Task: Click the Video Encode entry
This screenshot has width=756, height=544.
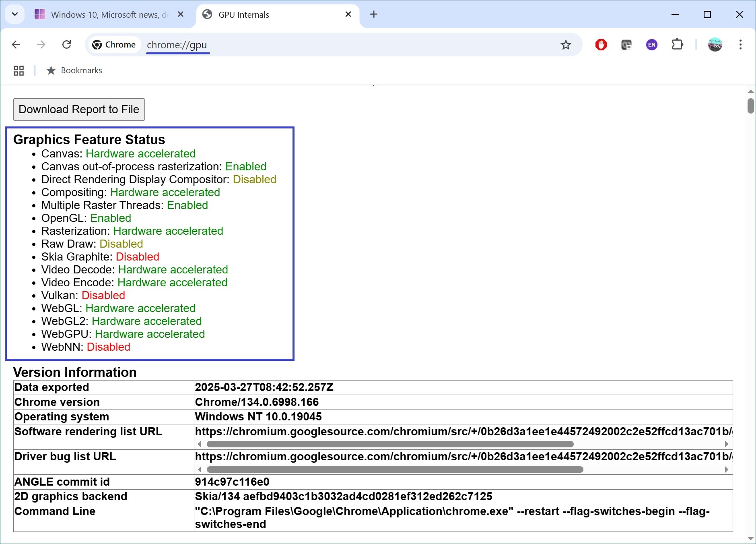Action: pos(134,283)
